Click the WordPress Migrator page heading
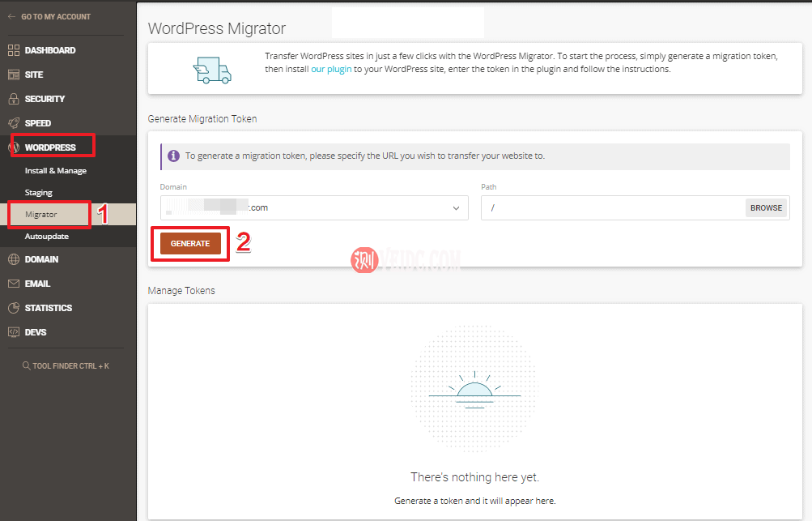The image size is (812, 521). (x=216, y=28)
